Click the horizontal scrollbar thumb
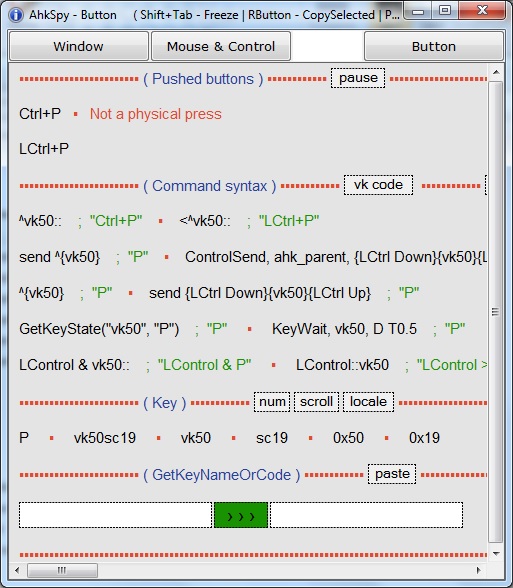 pyautogui.click(x=62, y=570)
